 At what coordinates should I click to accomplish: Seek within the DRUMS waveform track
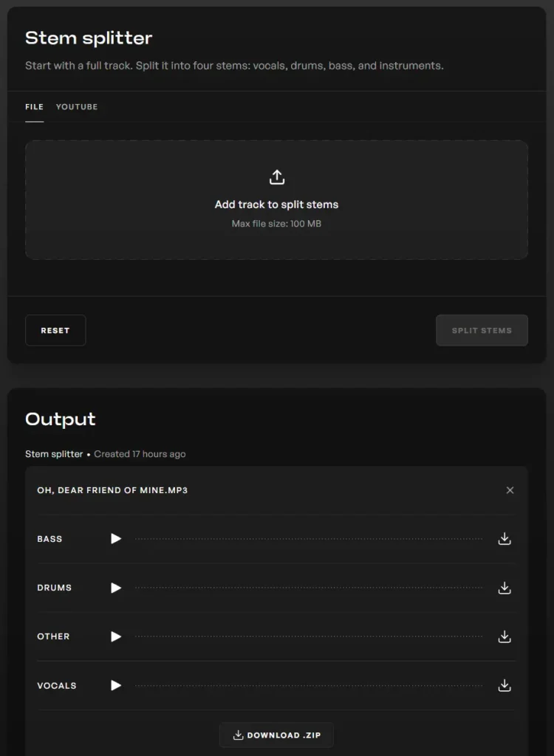click(309, 588)
